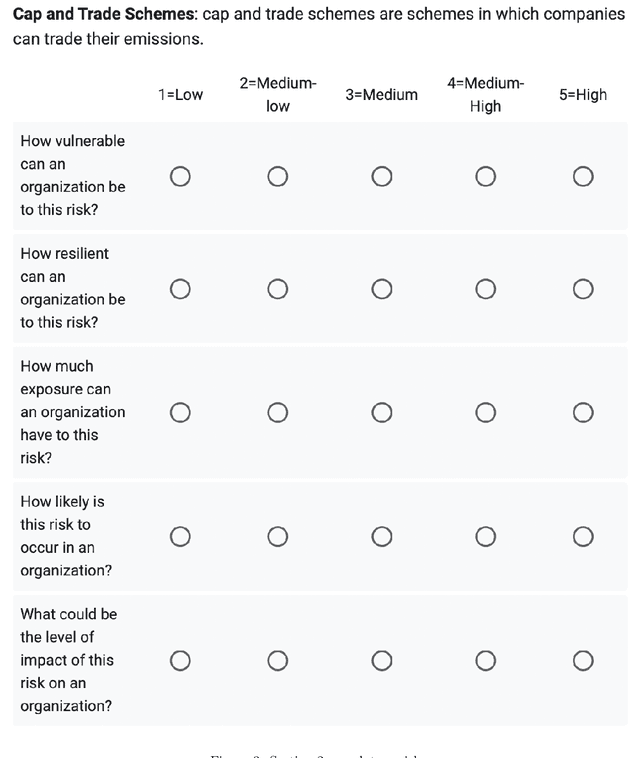Viewport: 640px width, 758px height.
Task: Select 2=Medium-low for how likely question
Action: [278, 537]
